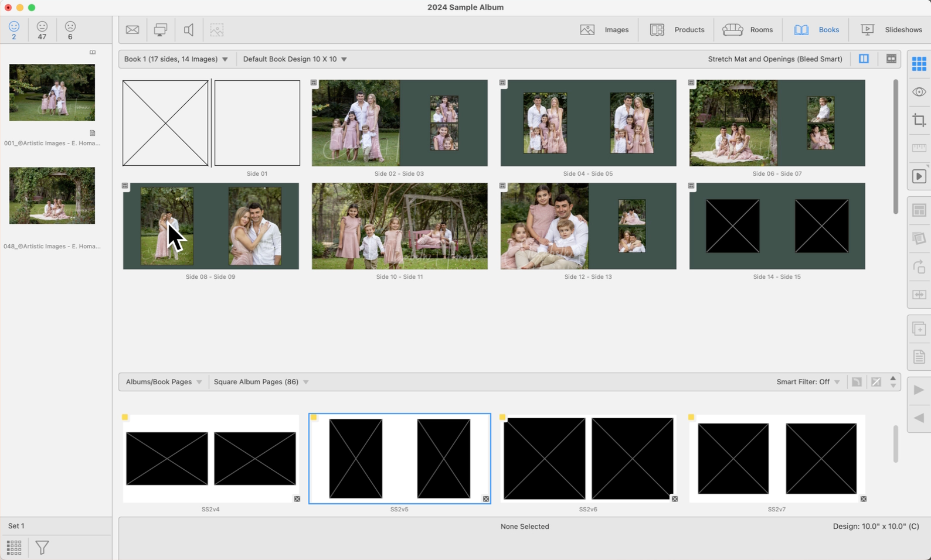The image size is (931, 560).
Task: Toggle the eye preview icon
Action: [919, 92]
